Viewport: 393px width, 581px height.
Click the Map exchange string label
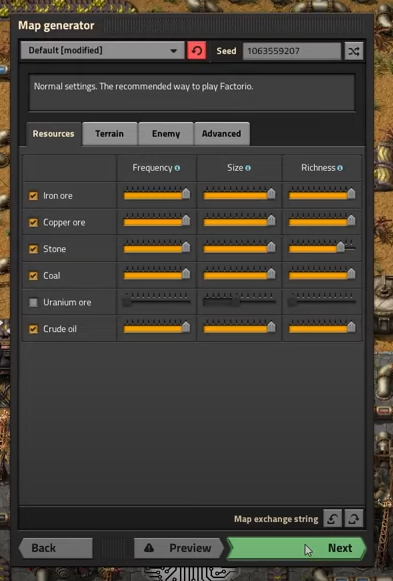pos(276,519)
